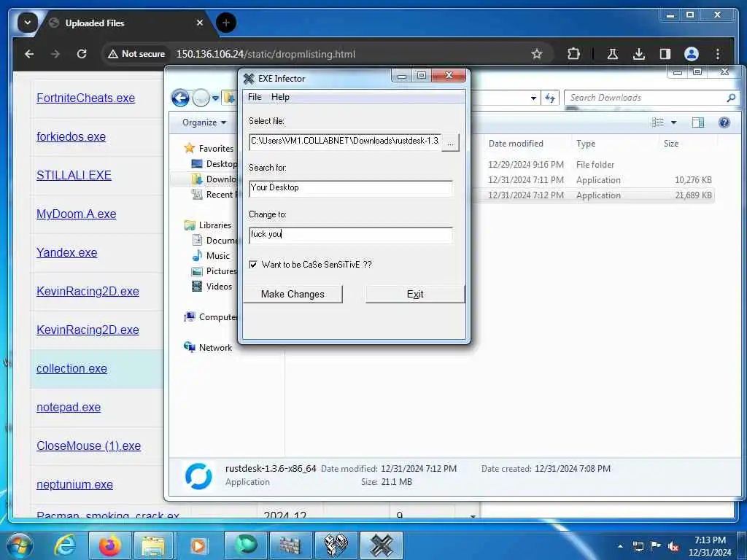Click the EXE Infector title bar icon
Screen dimensions: 747x560
click(x=249, y=79)
